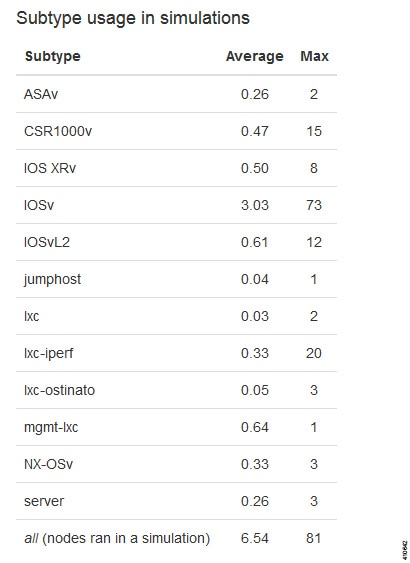Click the lxc-iperf subtype entry
The width and height of the screenshot is (410, 563).
(48, 354)
